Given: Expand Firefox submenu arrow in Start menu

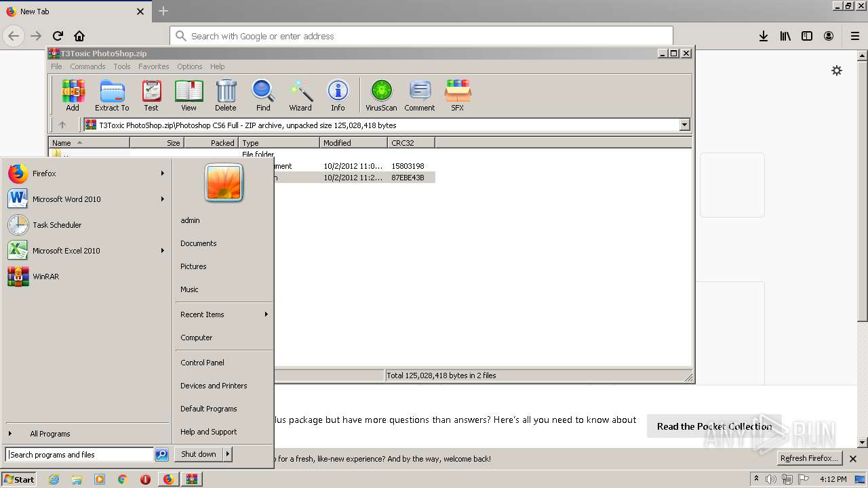Looking at the screenshot, I should click(163, 174).
